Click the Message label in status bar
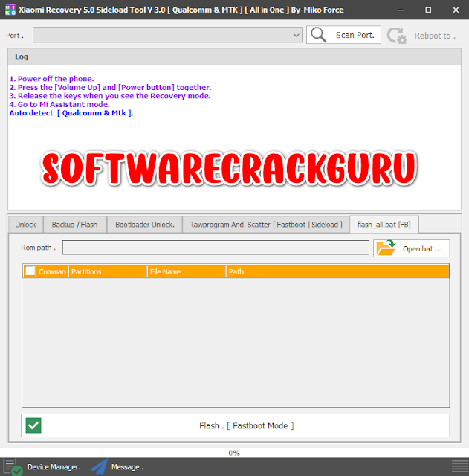The image size is (469, 476). pyautogui.click(x=127, y=467)
